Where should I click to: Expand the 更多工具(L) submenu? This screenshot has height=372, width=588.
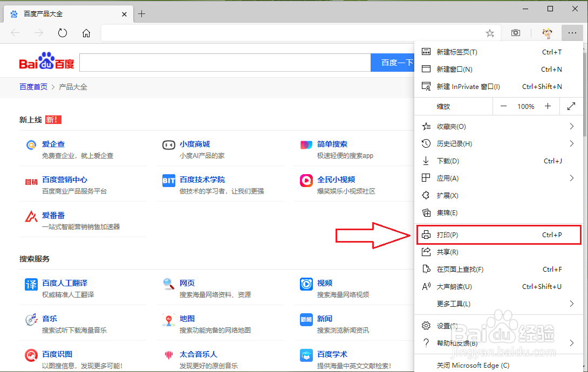tap(571, 304)
